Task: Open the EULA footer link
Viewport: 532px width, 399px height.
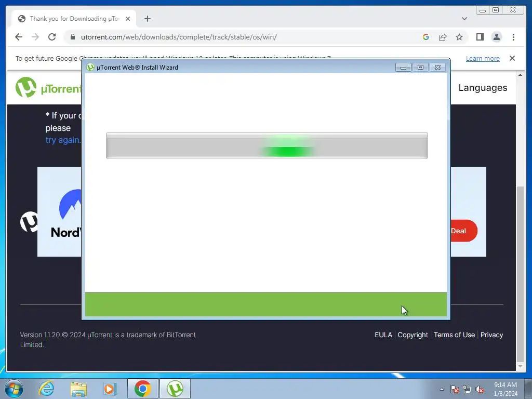Action: pyautogui.click(x=383, y=335)
